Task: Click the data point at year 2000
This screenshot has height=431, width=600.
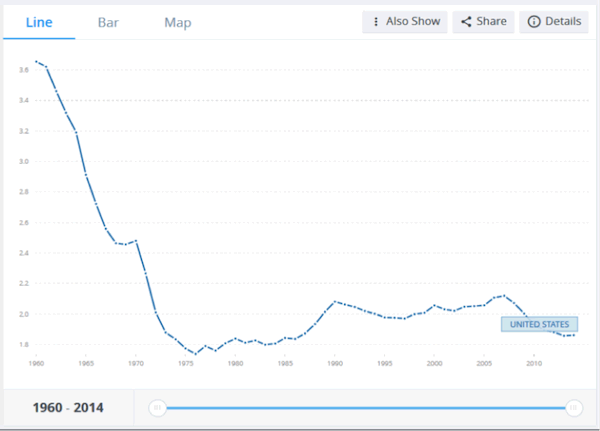Action: tap(435, 306)
